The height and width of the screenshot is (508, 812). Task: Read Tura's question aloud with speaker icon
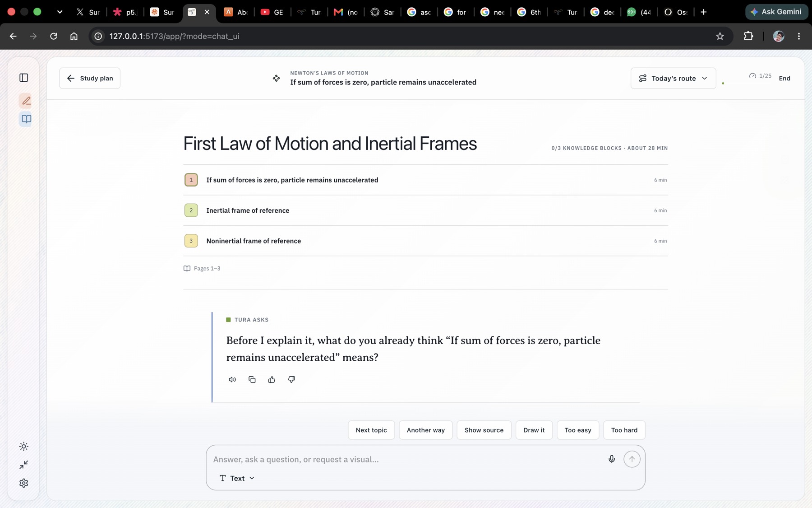(x=232, y=380)
